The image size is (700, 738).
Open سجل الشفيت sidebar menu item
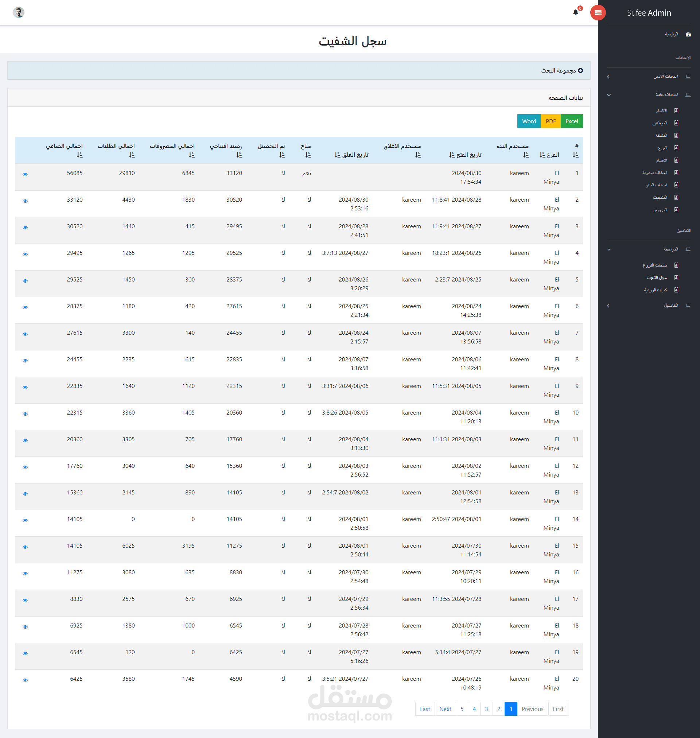pyautogui.click(x=657, y=277)
